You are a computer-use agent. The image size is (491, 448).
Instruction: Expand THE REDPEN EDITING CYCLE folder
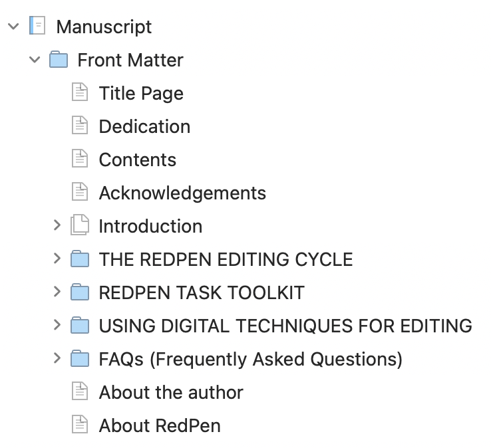57,259
